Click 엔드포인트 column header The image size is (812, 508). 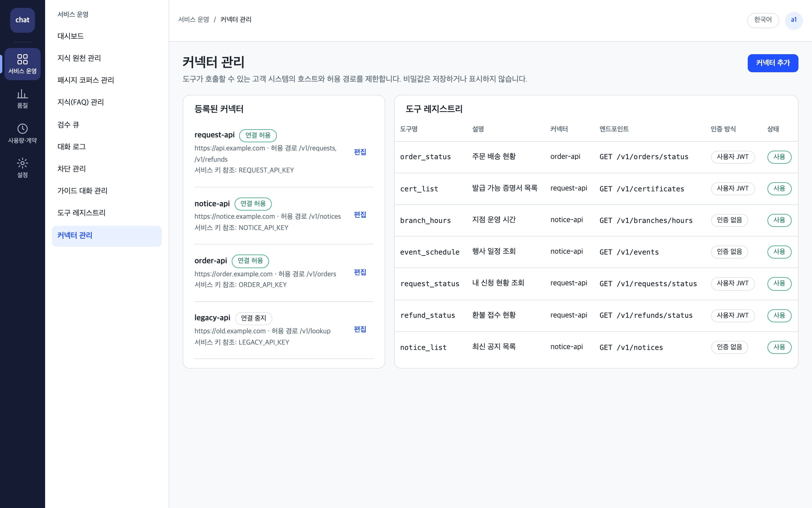(614, 129)
